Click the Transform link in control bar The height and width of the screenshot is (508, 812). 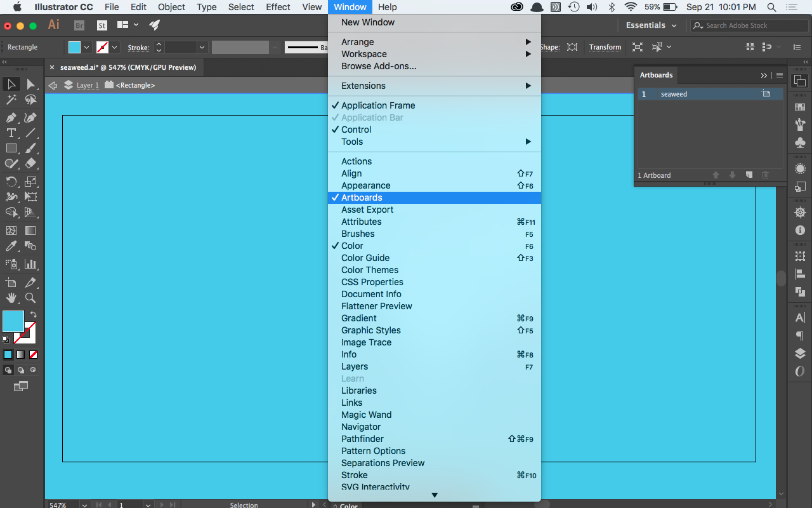point(605,47)
